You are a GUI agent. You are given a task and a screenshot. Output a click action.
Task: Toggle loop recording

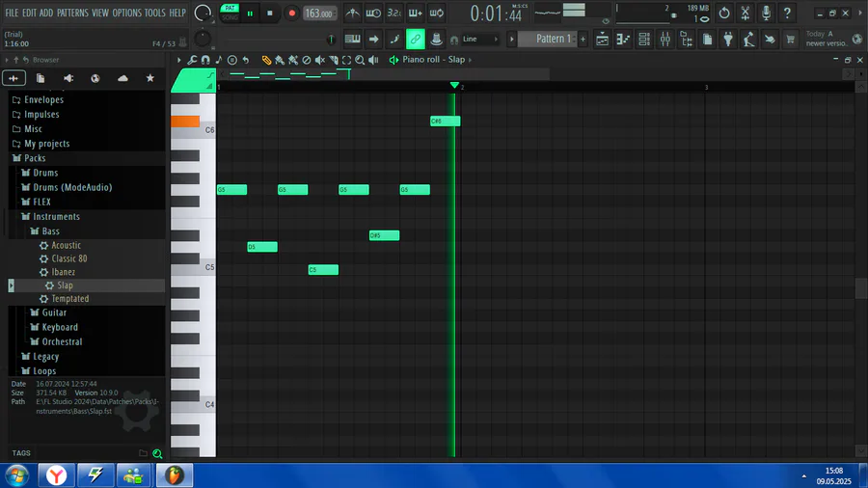click(437, 13)
